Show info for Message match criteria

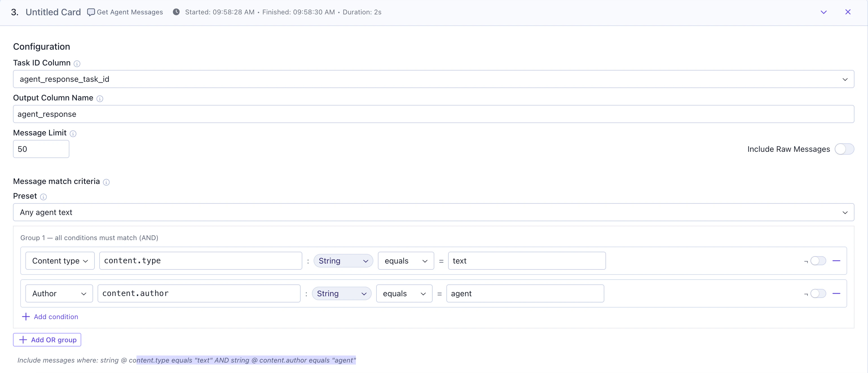(106, 182)
